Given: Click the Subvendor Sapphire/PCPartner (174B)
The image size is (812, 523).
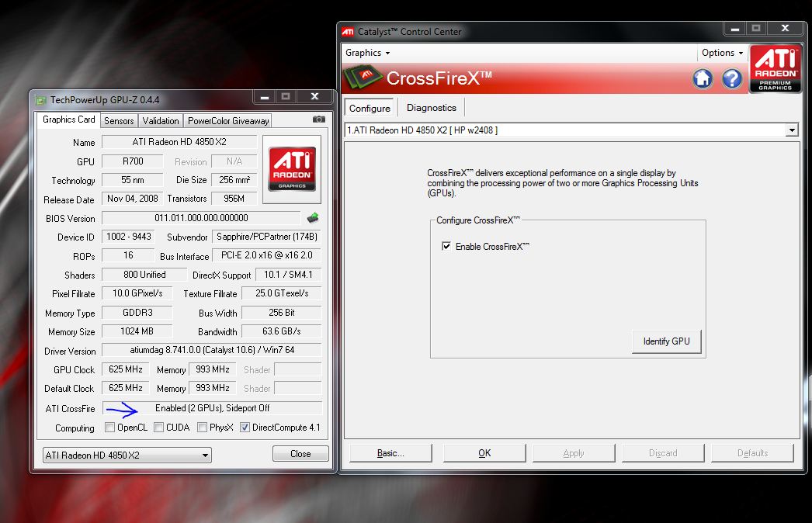Looking at the screenshot, I should tap(267, 237).
